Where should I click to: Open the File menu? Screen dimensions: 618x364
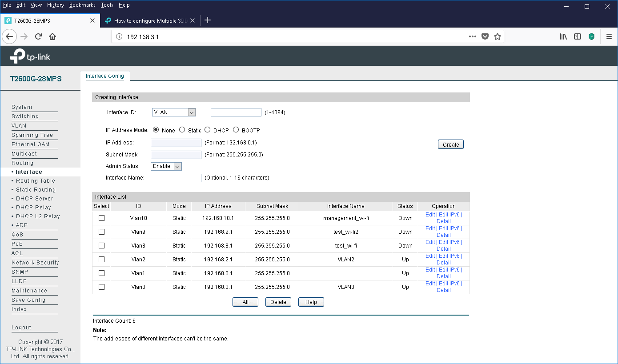(x=7, y=5)
